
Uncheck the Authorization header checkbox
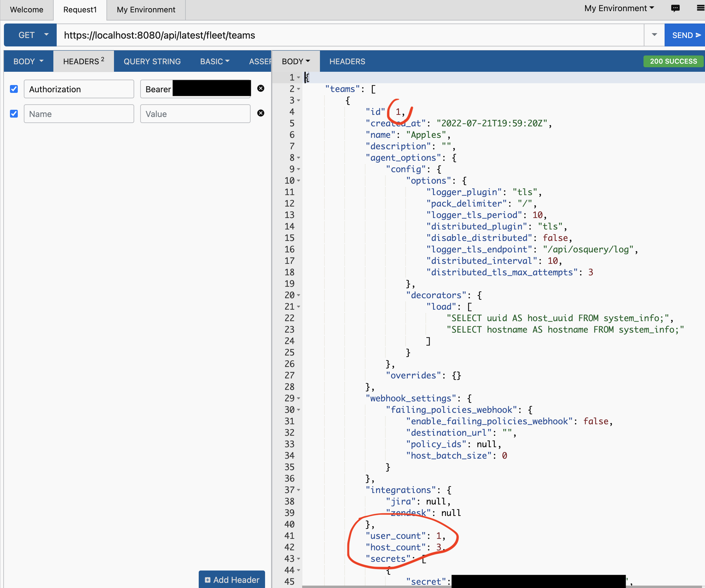pyautogui.click(x=14, y=89)
